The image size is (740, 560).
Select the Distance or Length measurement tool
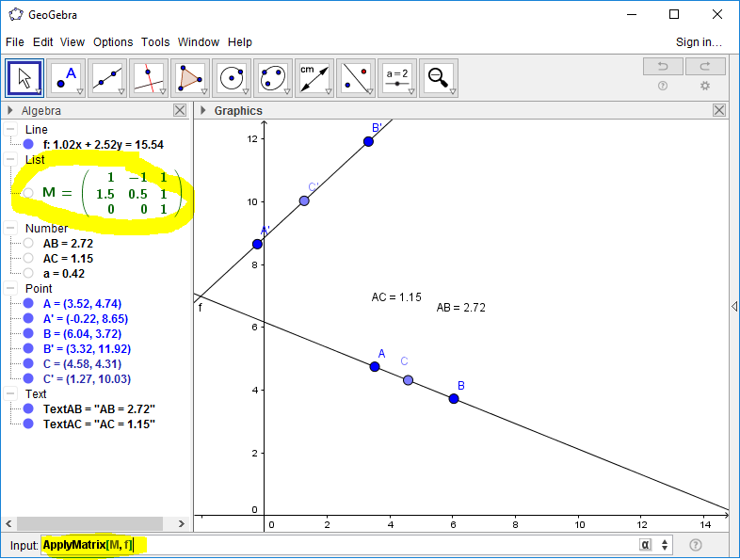314,78
